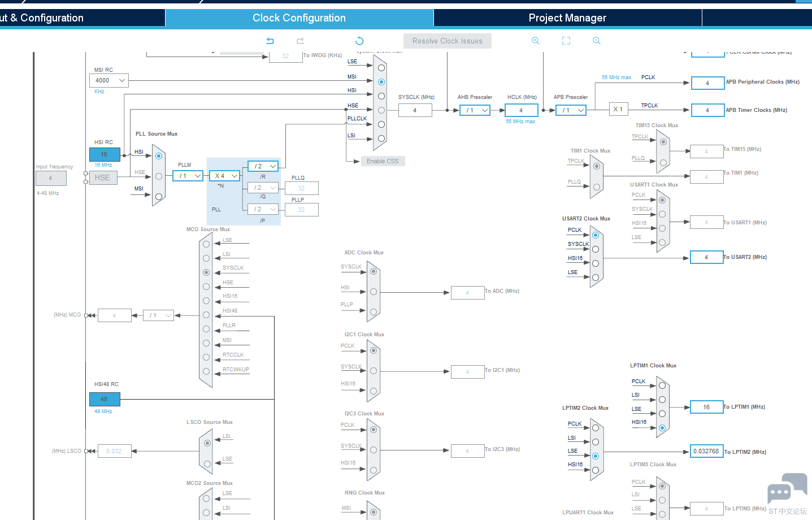Select LSI in LPTIM1 Clock Mux

coord(662,400)
